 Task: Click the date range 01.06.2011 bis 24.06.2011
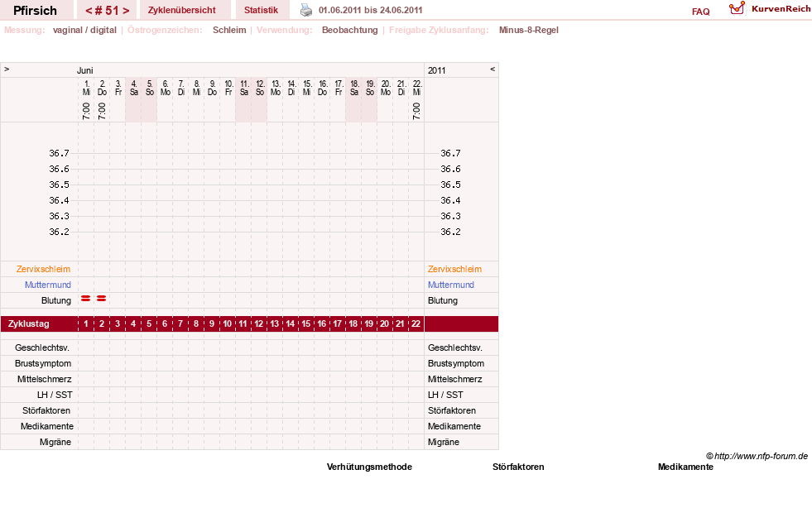[x=370, y=10]
